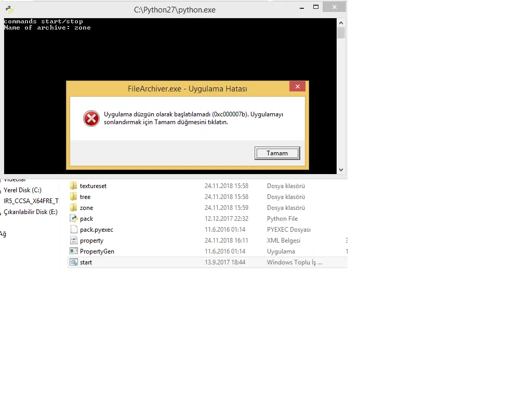Screen dimensions: 532x399
Task: Select the PropertyGen application icon
Action: tap(74, 251)
